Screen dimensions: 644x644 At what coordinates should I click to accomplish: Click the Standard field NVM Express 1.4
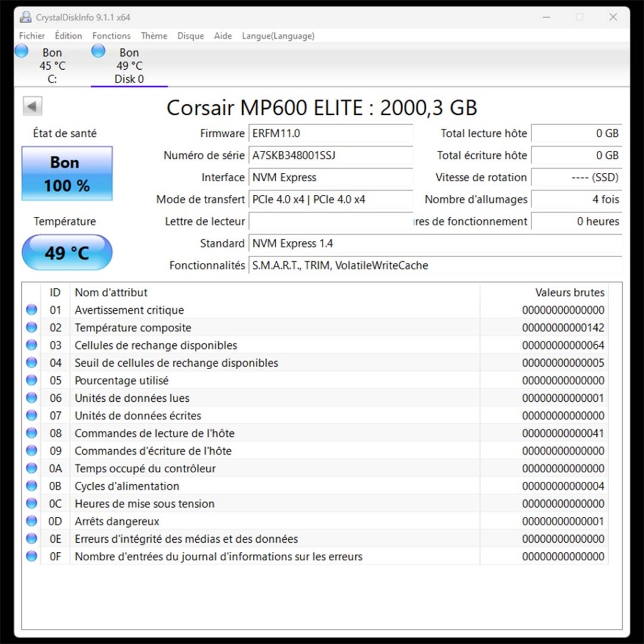click(x=435, y=243)
